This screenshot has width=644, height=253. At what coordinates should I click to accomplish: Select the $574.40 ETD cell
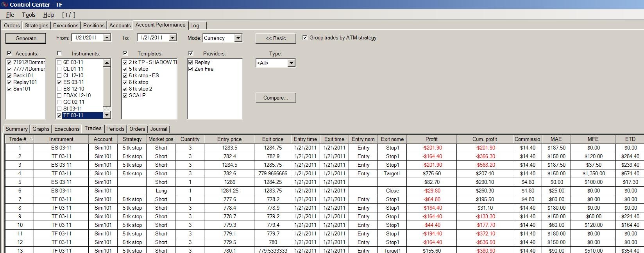point(630,173)
